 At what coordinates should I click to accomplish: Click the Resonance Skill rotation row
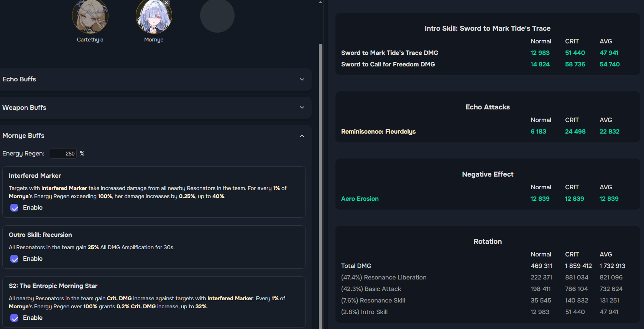(373, 300)
